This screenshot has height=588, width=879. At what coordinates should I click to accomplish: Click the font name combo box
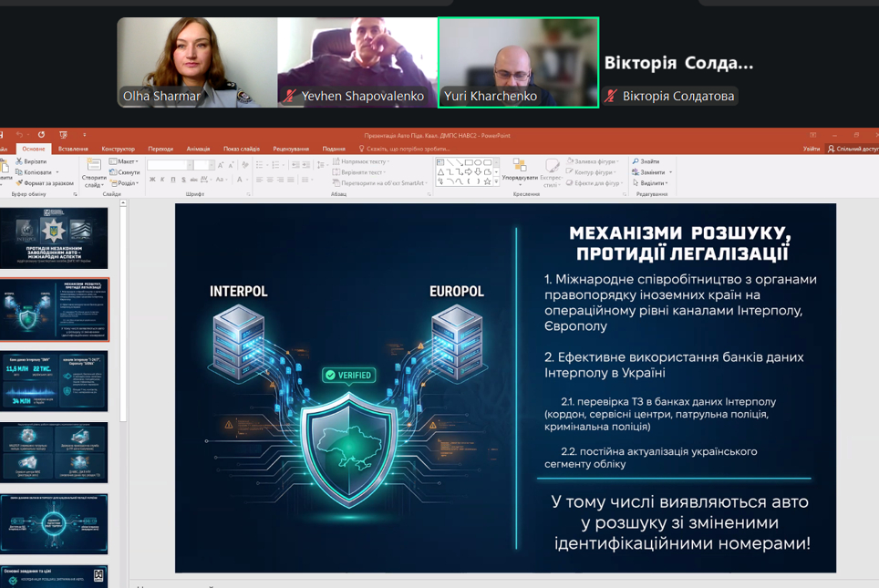170,165
